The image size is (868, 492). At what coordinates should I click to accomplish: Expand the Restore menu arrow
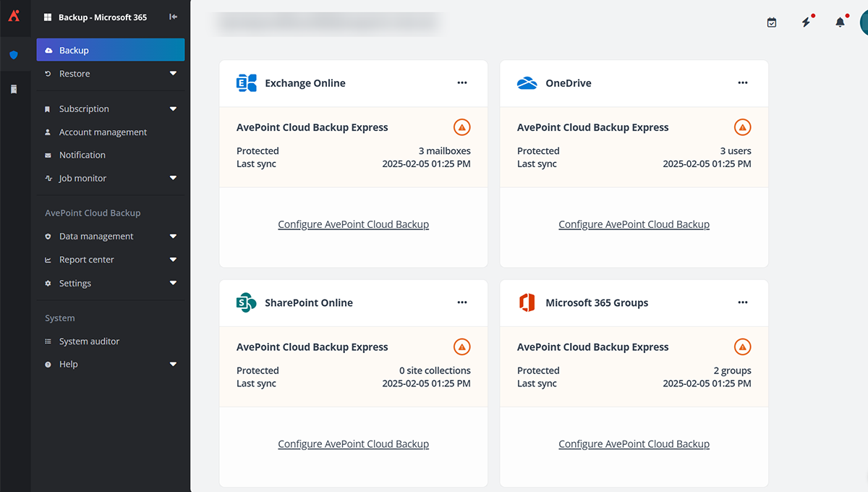coord(173,74)
